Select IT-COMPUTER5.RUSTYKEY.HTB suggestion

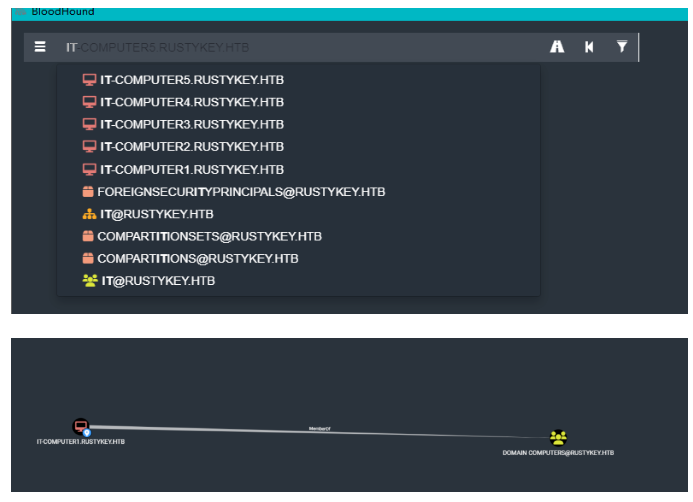298,80
